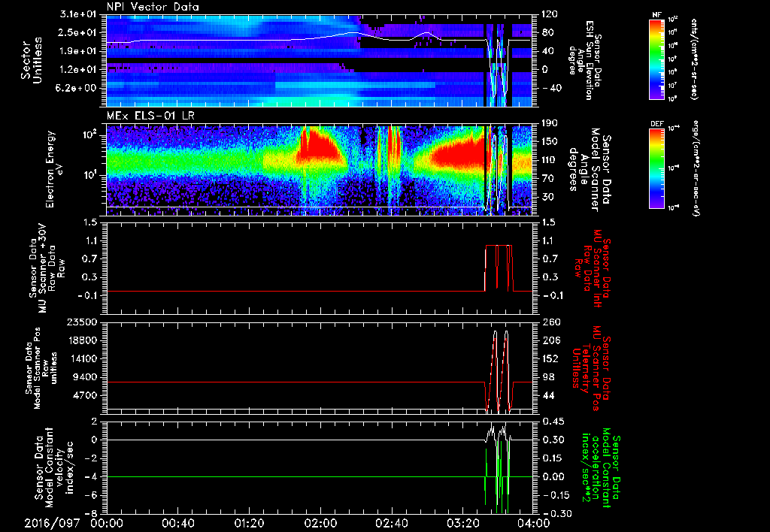This screenshot has height=532, width=770.
Task: Click the NPI Vector Data spectrogram panel
Action: (x=319, y=61)
